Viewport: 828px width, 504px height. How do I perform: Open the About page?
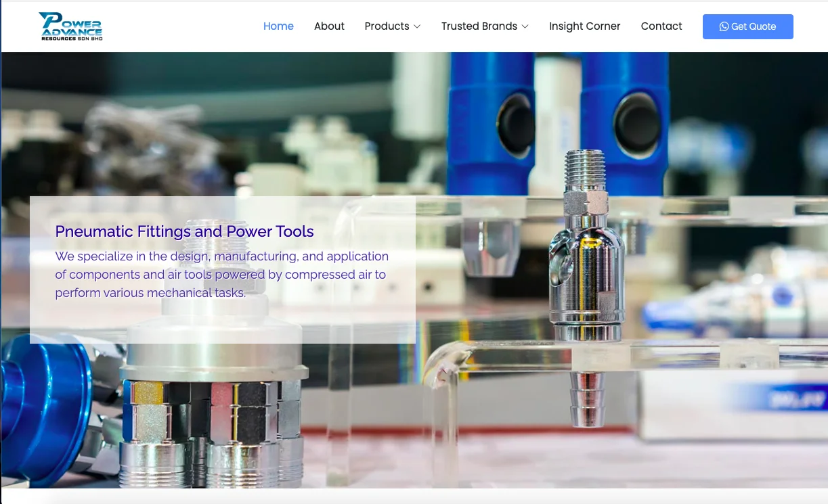pyautogui.click(x=329, y=26)
